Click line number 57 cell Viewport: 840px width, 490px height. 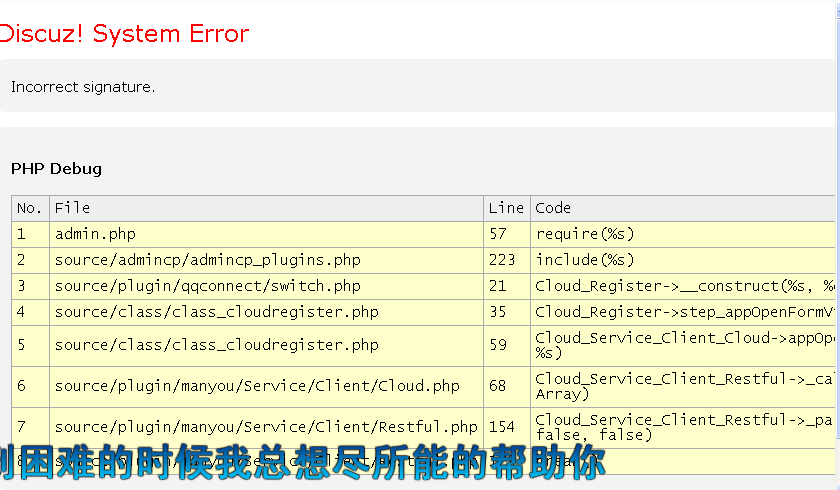tap(507, 235)
